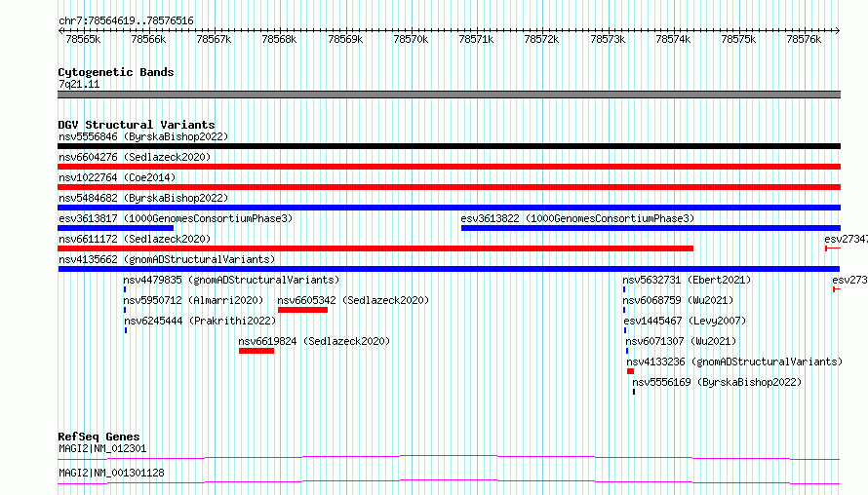Image resolution: width=868 pixels, height=495 pixels.
Task: Select the red bar of nsv6604276 Sedlazeck2020
Action: pyautogui.click(x=449, y=167)
